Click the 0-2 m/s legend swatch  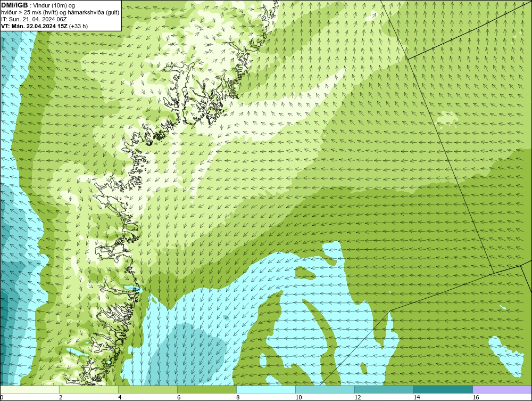point(30,389)
